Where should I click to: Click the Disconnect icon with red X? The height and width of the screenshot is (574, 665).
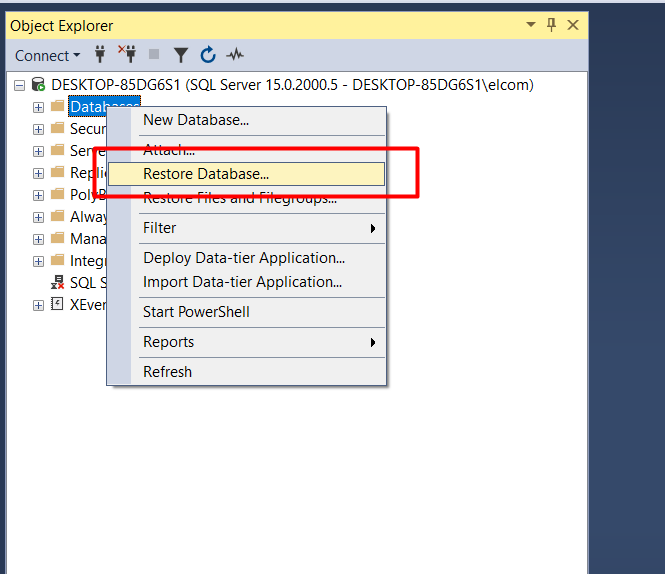pos(127,55)
